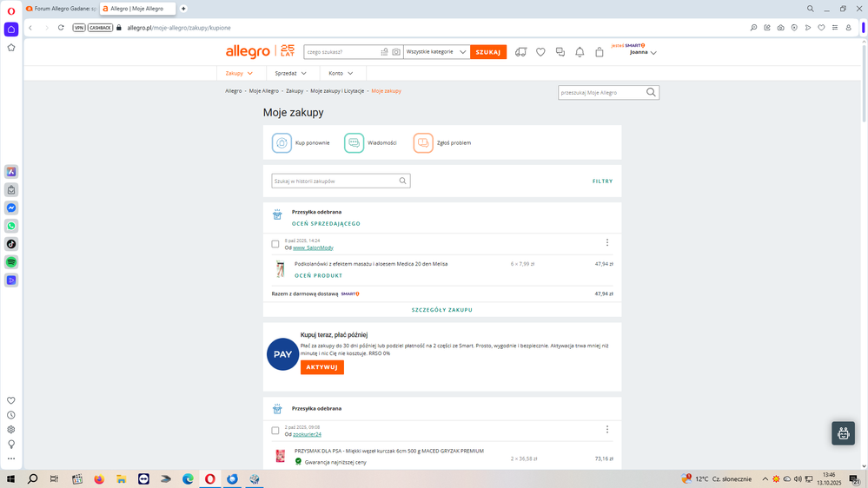Screen dimensions: 868x488
Task: Open notifications bell icon
Action: [580, 52]
